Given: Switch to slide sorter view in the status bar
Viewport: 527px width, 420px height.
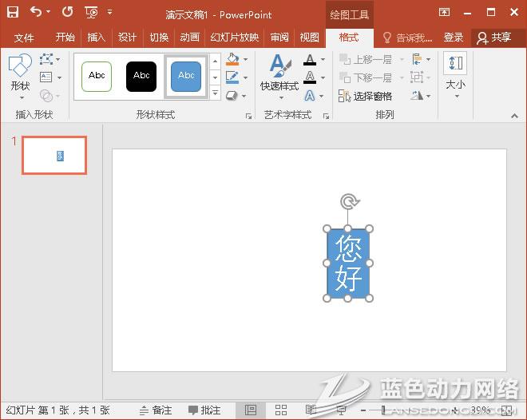Looking at the screenshot, I should coord(281,410).
